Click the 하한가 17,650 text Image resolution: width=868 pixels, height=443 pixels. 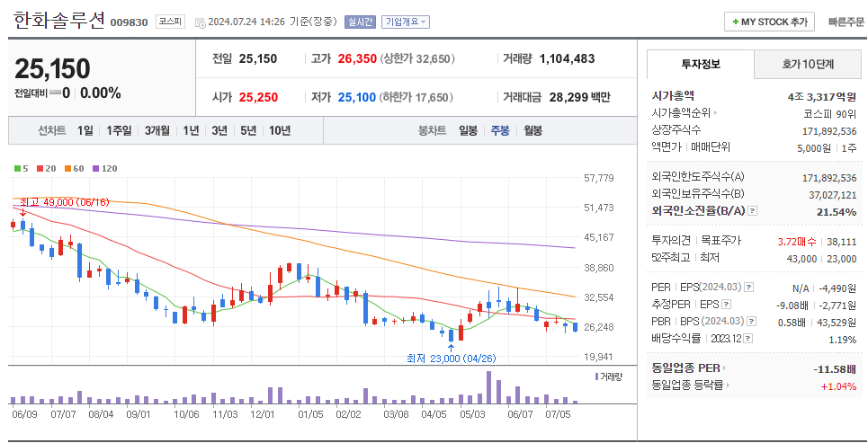(x=416, y=97)
